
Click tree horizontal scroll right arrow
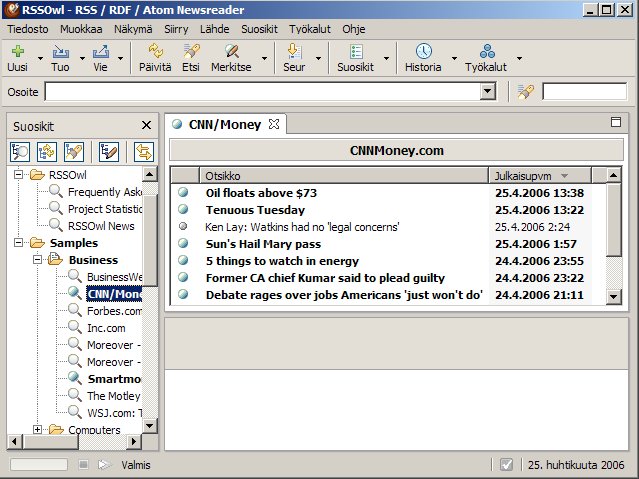[134, 441]
